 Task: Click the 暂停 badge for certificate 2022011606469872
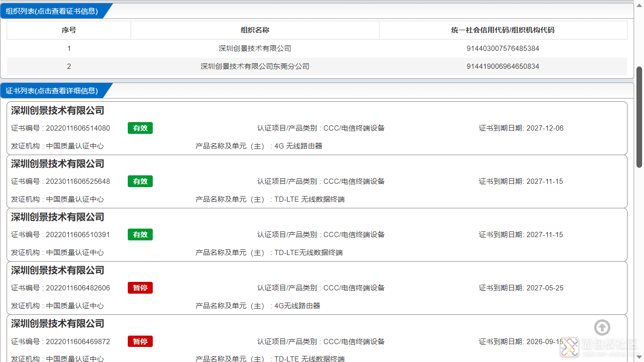tap(140, 341)
